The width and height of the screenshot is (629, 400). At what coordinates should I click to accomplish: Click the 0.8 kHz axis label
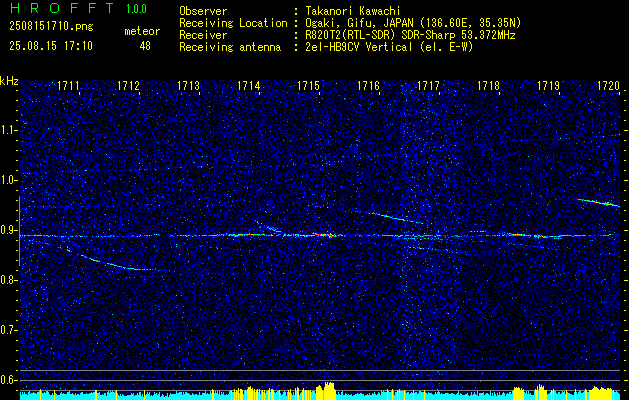pos(8,280)
